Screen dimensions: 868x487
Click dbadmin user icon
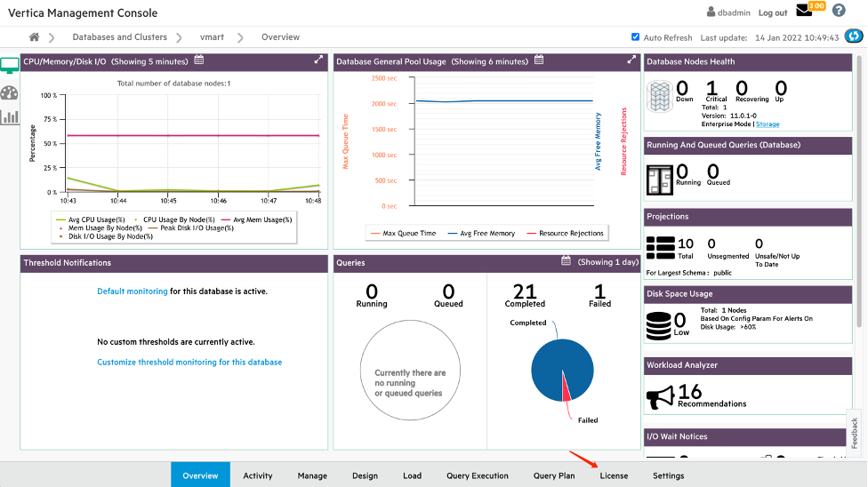pyautogui.click(x=711, y=12)
